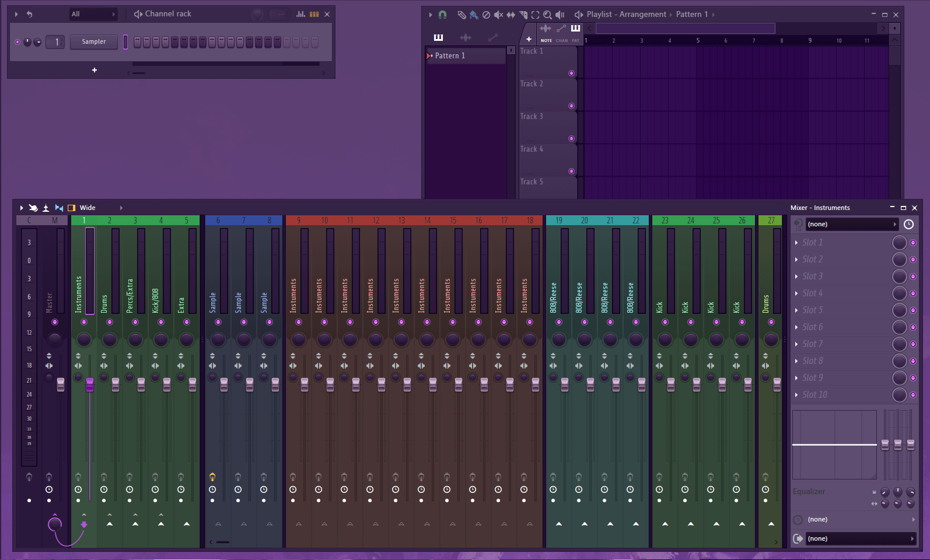
Task: Click the Track 2 header in Playlist
Action: tap(548, 94)
